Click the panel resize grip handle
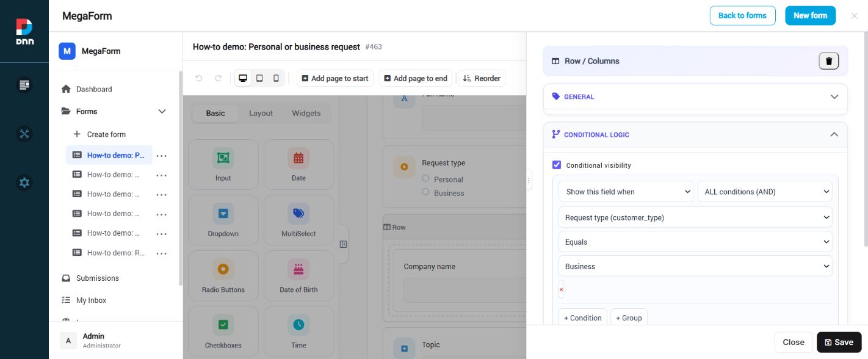 tap(529, 179)
